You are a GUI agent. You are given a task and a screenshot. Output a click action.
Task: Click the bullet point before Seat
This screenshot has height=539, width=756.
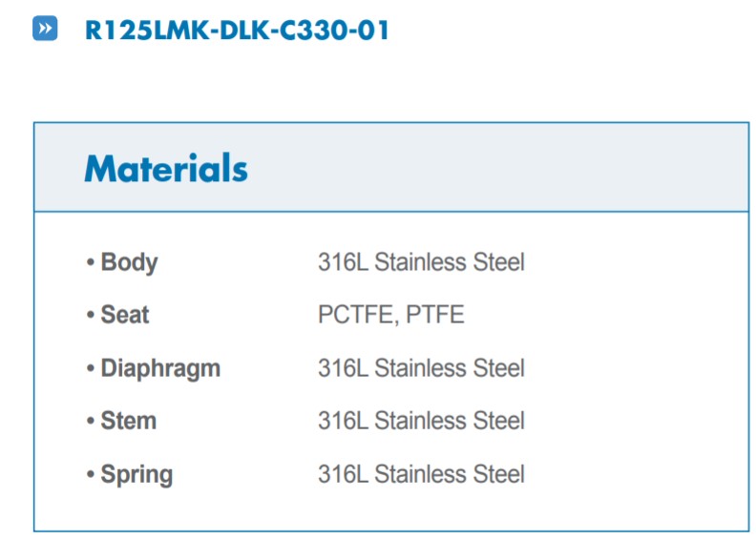click(x=90, y=316)
